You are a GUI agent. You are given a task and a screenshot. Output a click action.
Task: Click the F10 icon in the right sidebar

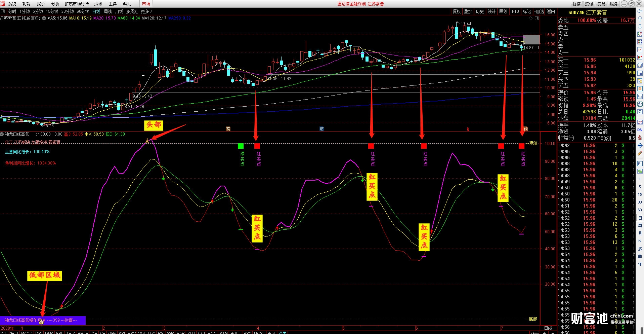click(x=640, y=73)
